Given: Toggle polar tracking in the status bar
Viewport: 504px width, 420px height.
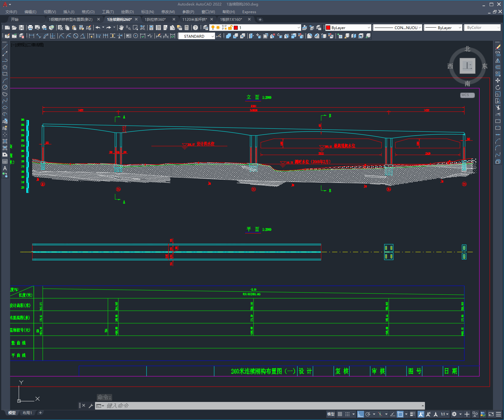Looking at the screenshot, I should click(368, 414).
